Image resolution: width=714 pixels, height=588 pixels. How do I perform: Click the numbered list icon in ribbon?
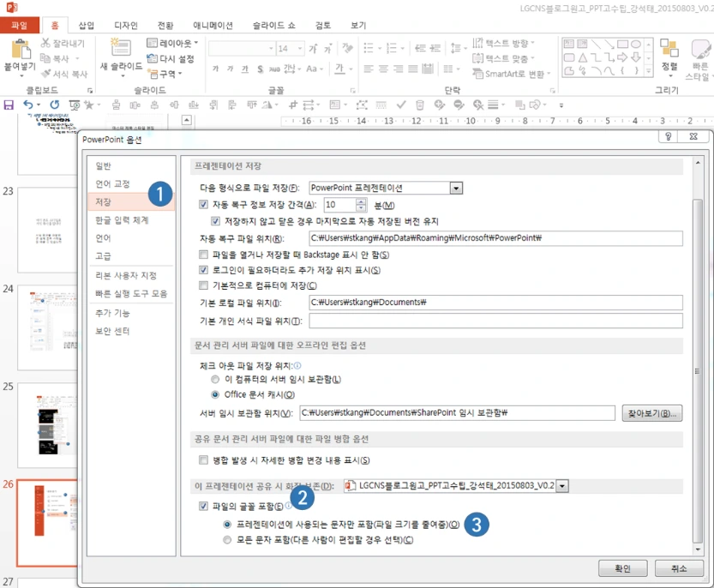[391, 48]
